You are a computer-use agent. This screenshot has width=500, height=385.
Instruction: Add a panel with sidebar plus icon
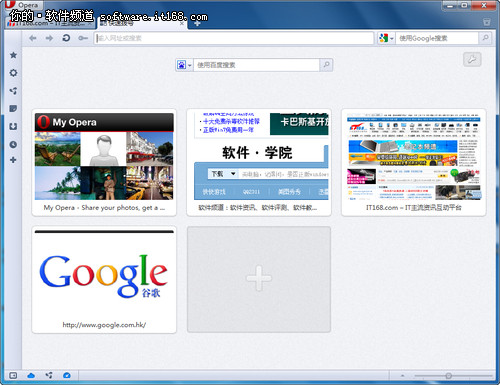point(13,160)
